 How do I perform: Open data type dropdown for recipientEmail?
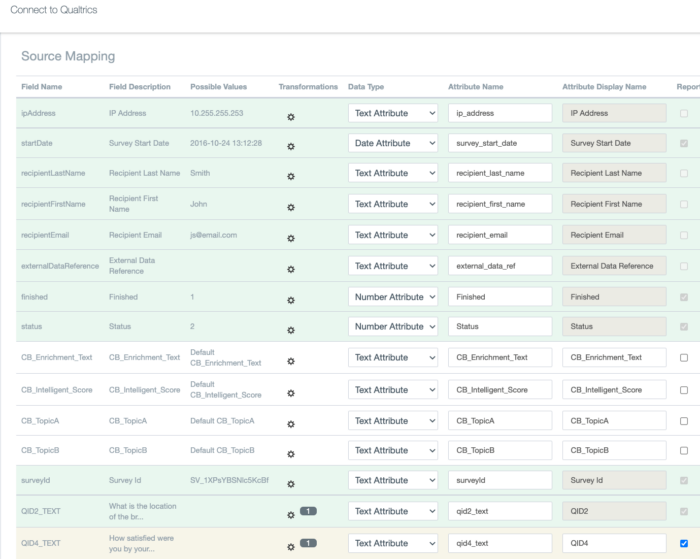click(393, 235)
